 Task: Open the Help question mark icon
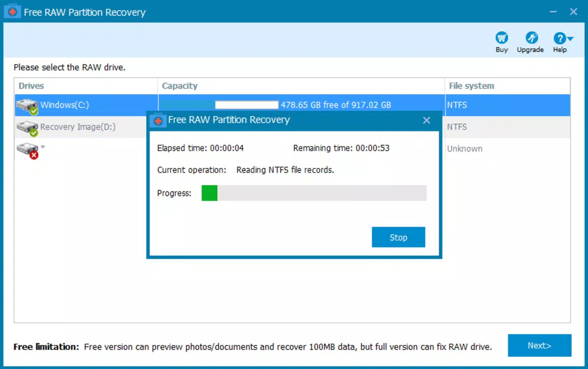coord(559,38)
